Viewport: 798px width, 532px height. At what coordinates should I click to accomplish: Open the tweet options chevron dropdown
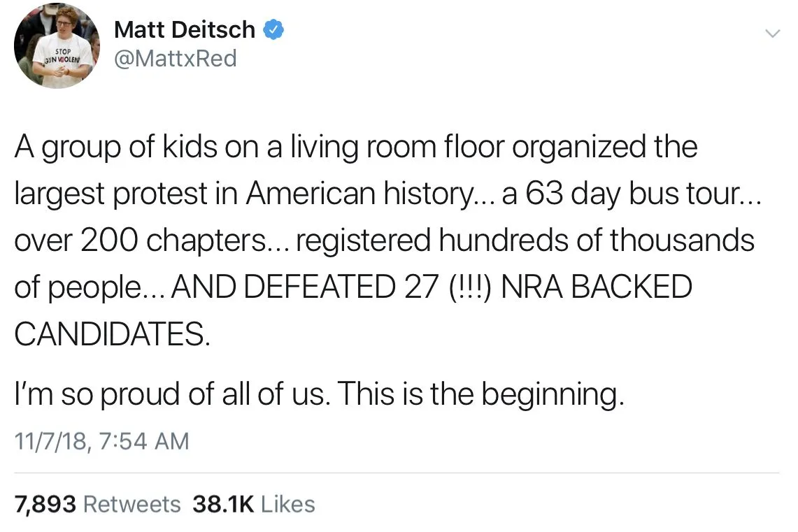pos(771,34)
